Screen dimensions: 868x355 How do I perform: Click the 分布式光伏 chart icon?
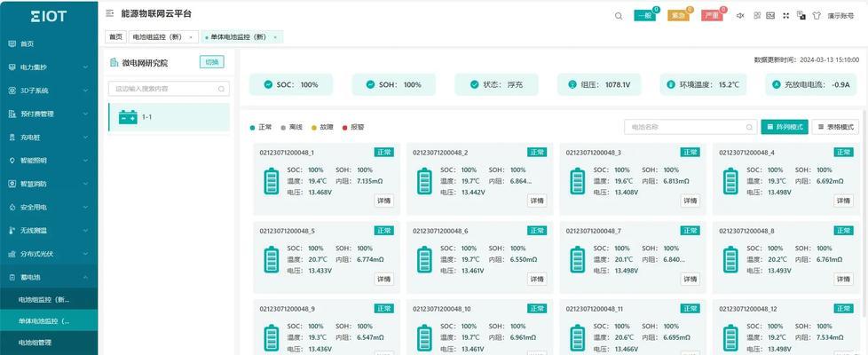coord(12,254)
